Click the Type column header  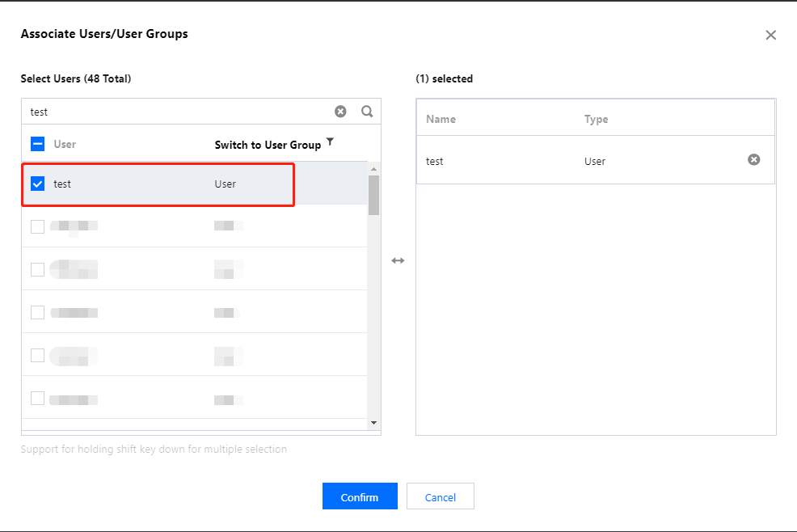[596, 119]
